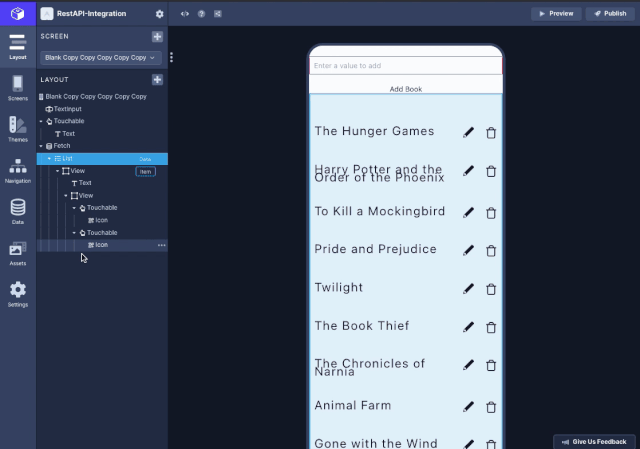
Task: Add a layout component with plus button
Action: point(157,80)
